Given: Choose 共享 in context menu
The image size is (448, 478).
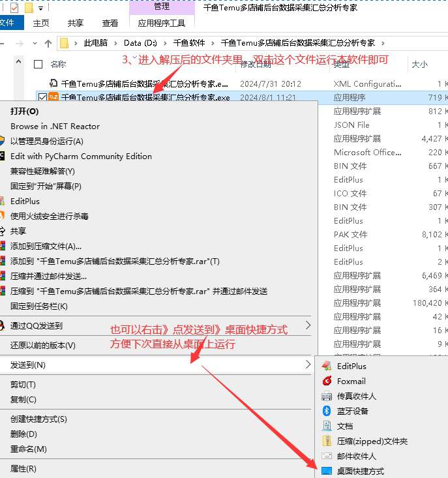Looking at the screenshot, I should [x=18, y=231].
